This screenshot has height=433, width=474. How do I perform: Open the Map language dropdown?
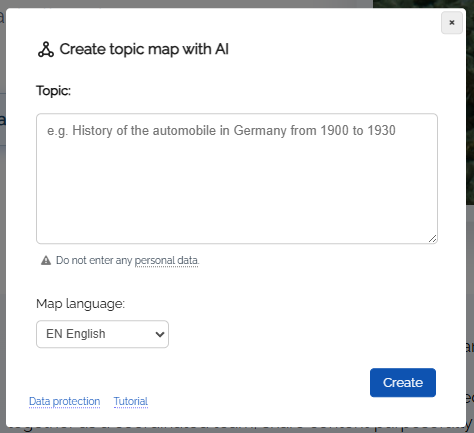click(102, 334)
